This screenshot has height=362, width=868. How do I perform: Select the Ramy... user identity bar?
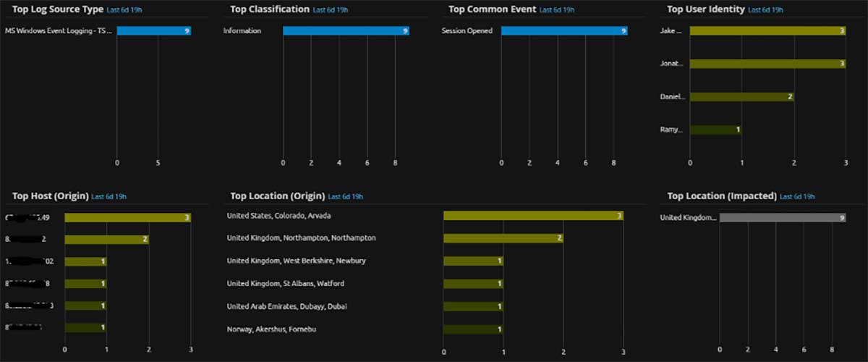pyautogui.click(x=715, y=130)
